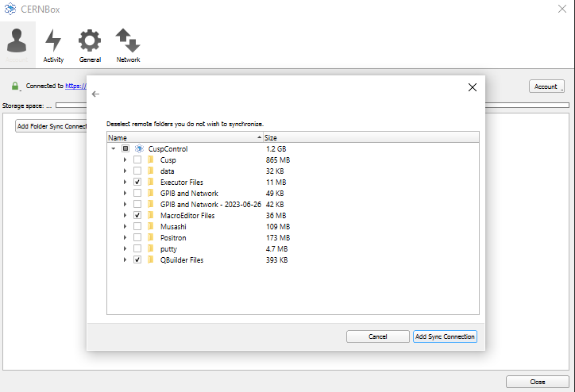575x392 pixels.
Task: Expand the putty folder node
Action: tap(125, 248)
